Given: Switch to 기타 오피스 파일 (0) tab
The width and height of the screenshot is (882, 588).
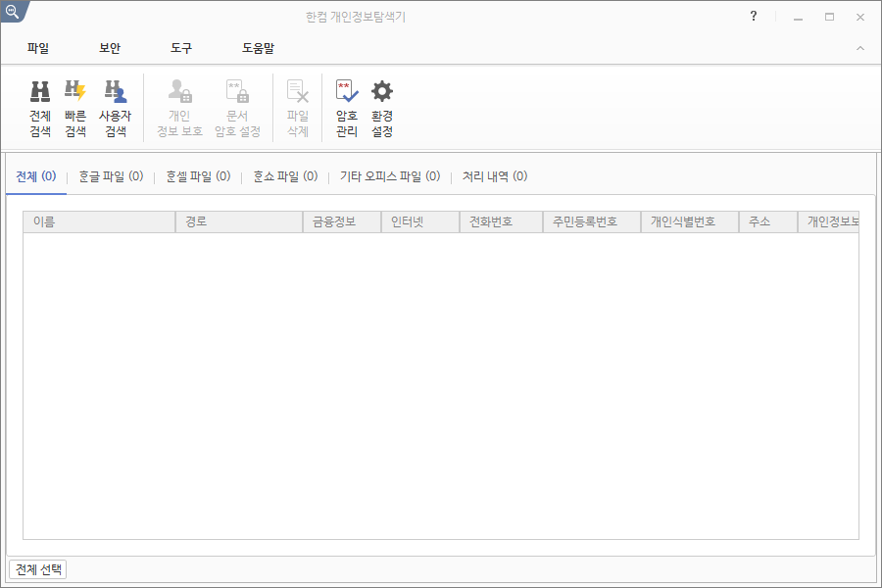Looking at the screenshot, I should click(390, 176).
